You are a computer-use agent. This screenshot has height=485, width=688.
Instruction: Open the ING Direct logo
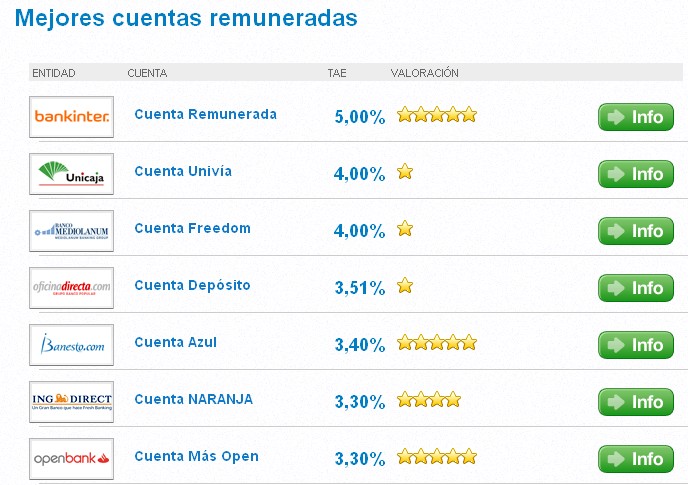72,401
